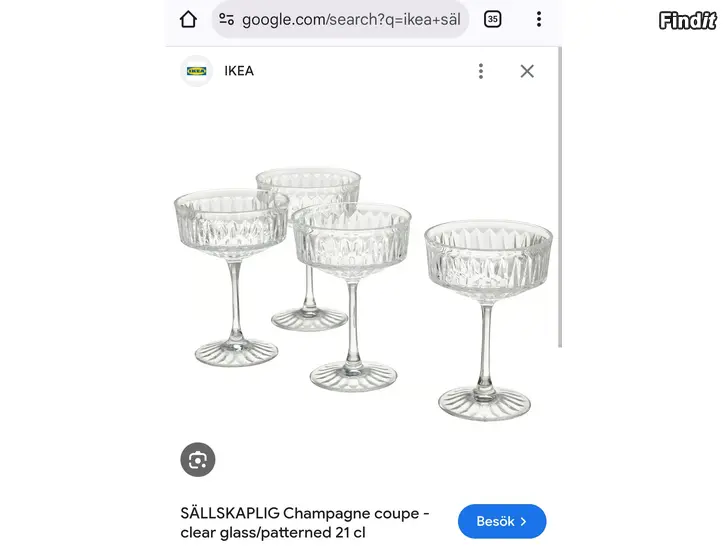Select the left champagne coupe in the image
The image size is (728, 546).
[232, 278]
